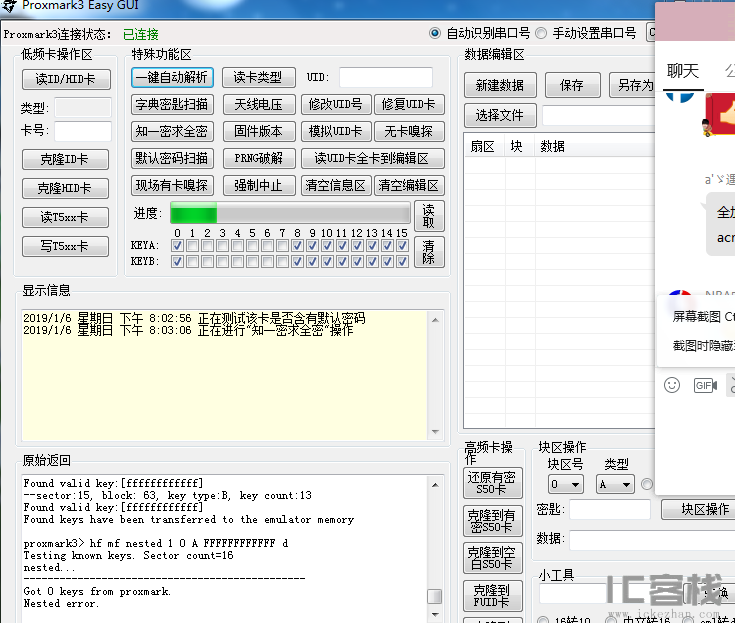Click 克隆到空白S50卡 button

pos(493,558)
